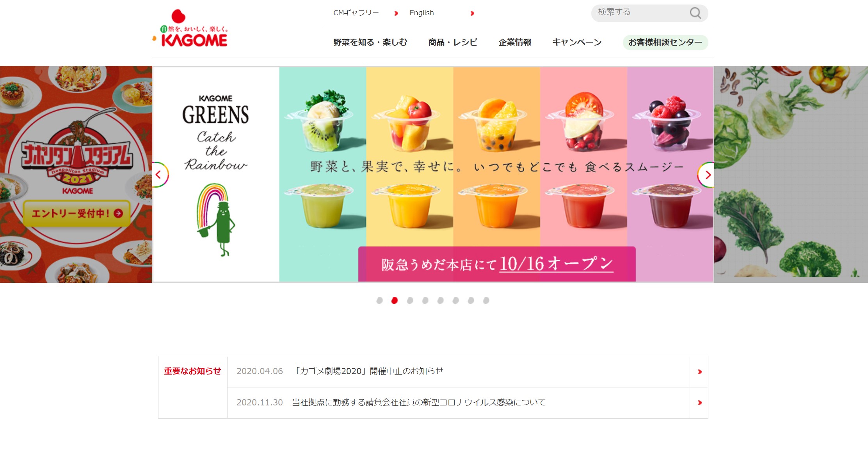Click the 検索する search field
The height and width of the screenshot is (464, 868).
pyautogui.click(x=640, y=13)
